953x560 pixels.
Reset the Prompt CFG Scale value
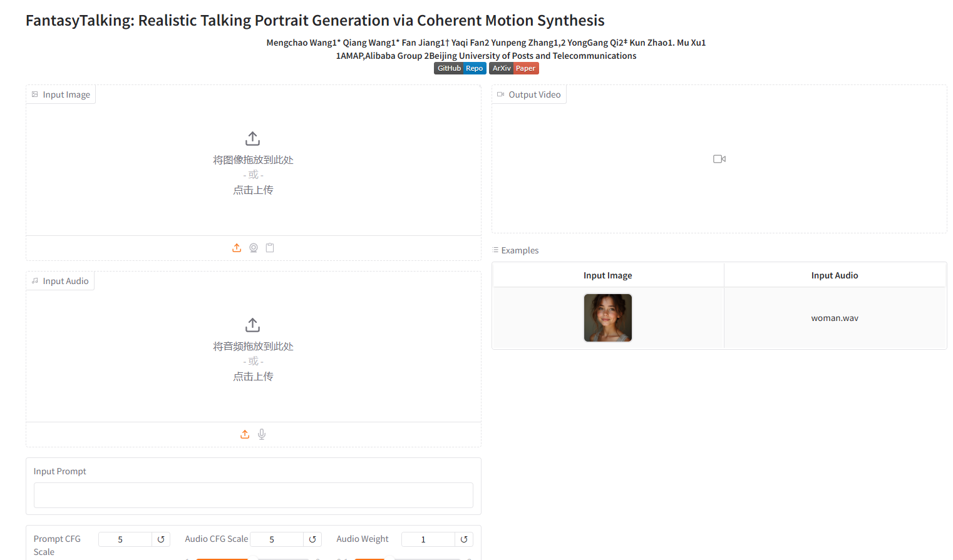pos(161,539)
